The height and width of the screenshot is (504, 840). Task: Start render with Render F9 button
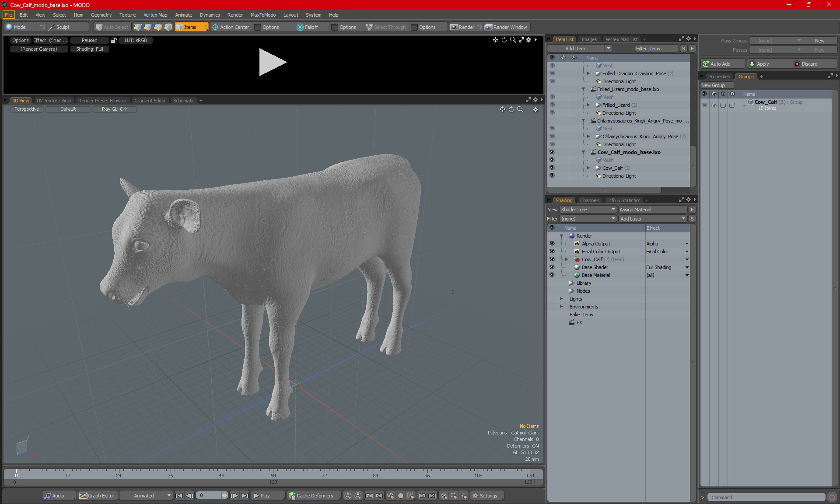[x=466, y=27]
